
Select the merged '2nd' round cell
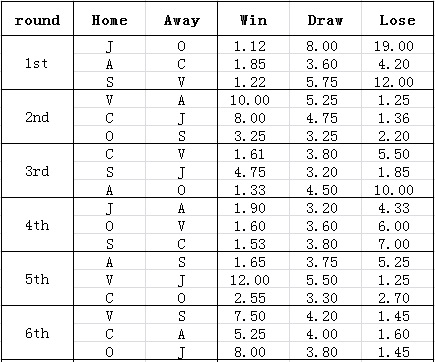tap(37, 117)
